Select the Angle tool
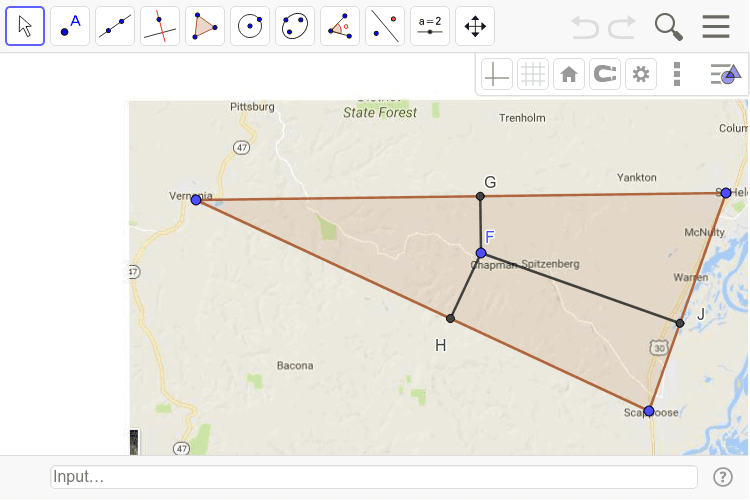 [x=340, y=26]
